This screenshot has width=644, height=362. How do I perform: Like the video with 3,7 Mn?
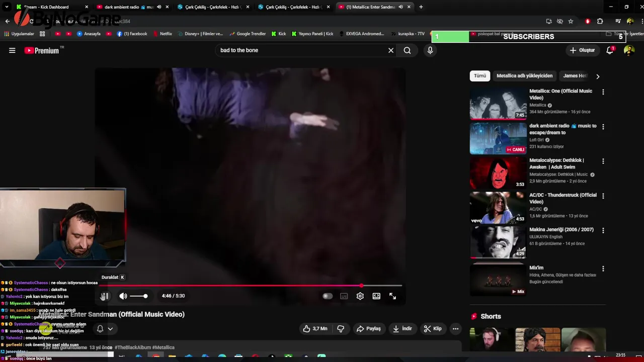[315, 329]
